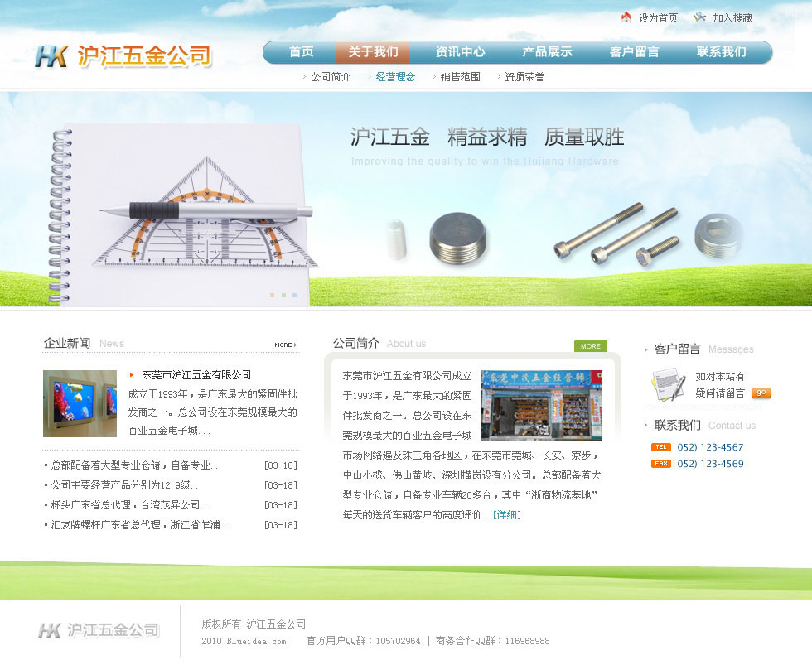The image size is (812, 665).
Task: Open the 销售范围 submenu item
Action: click(x=460, y=77)
